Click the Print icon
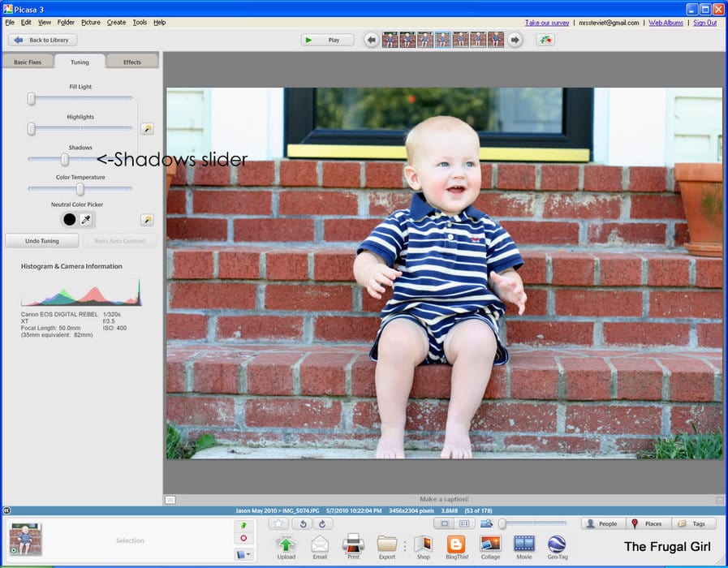The width and height of the screenshot is (728, 568). 353,544
